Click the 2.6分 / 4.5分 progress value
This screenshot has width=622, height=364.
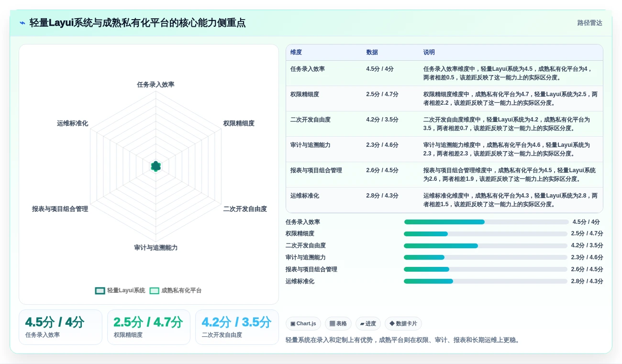(x=587, y=269)
